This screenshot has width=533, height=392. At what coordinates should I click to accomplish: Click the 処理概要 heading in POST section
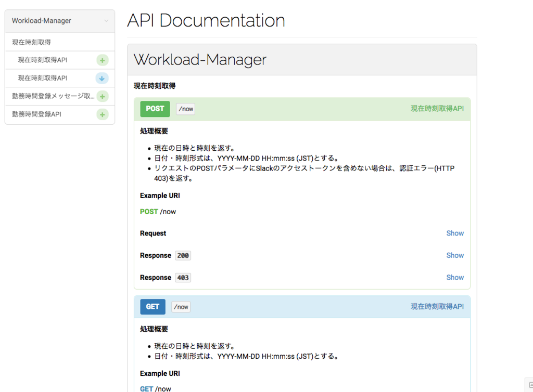point(154,131)
